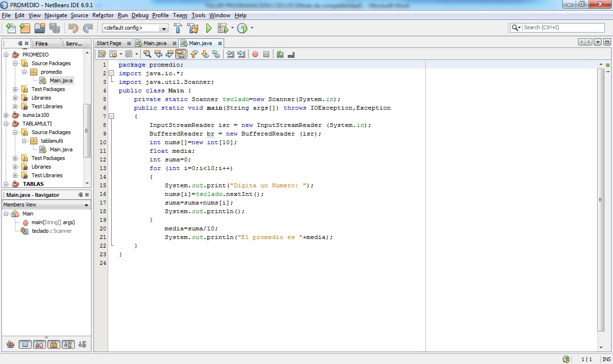Create a new file via New File icon

point(10,28)
